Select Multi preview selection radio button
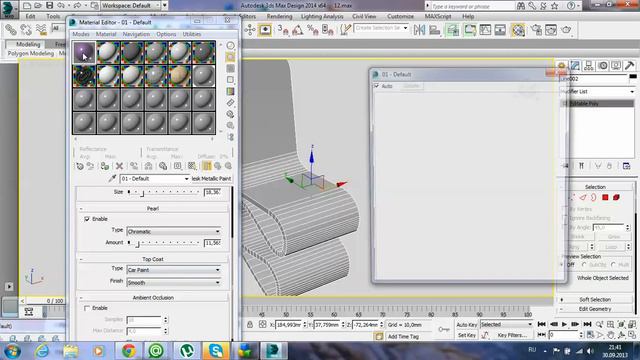This screenshot has height=360, width=640. (613, 265)
